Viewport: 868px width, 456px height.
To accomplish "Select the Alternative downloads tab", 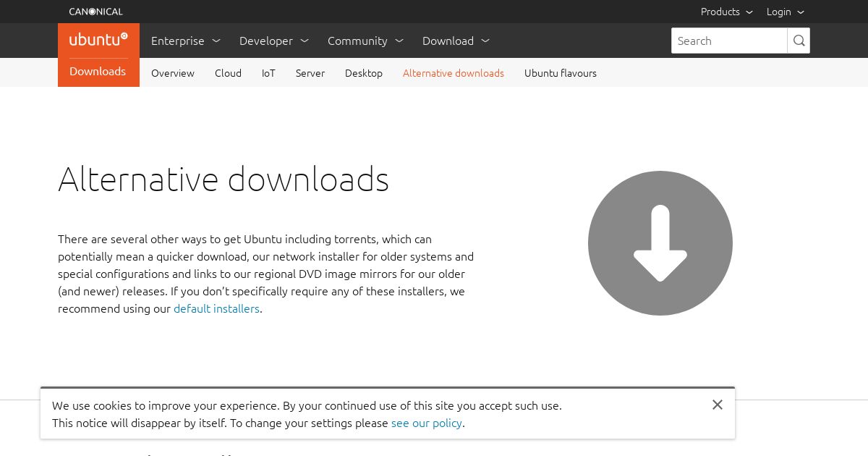I will click(x=454, y=72).
